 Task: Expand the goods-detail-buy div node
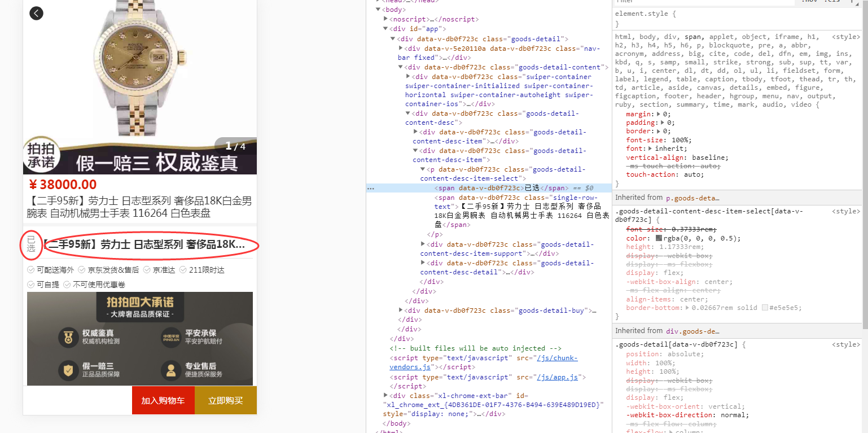point(401,310)
